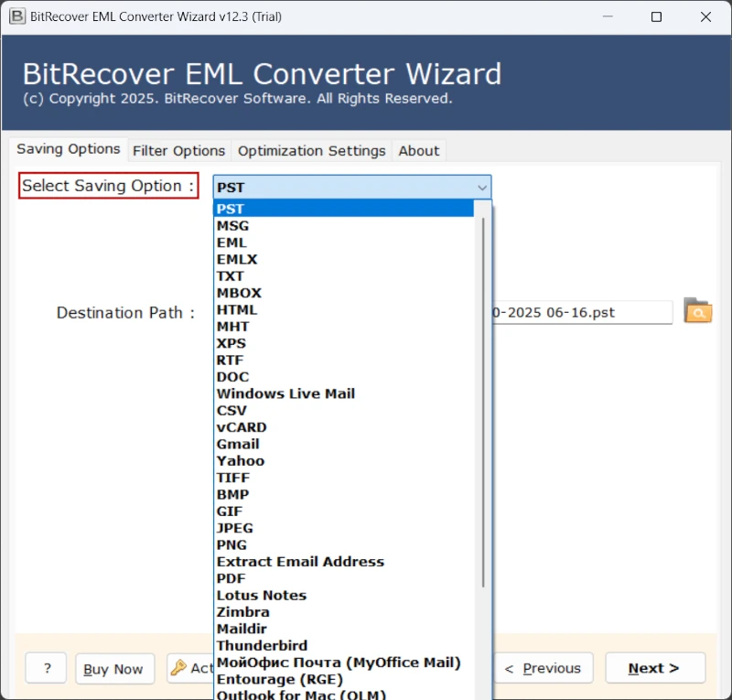Open help with the question mark button
732x700 pixels.
[46, 668]
